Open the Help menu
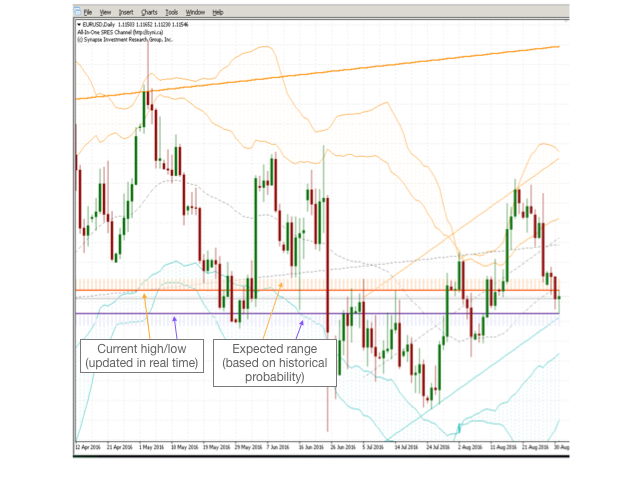 218,12
